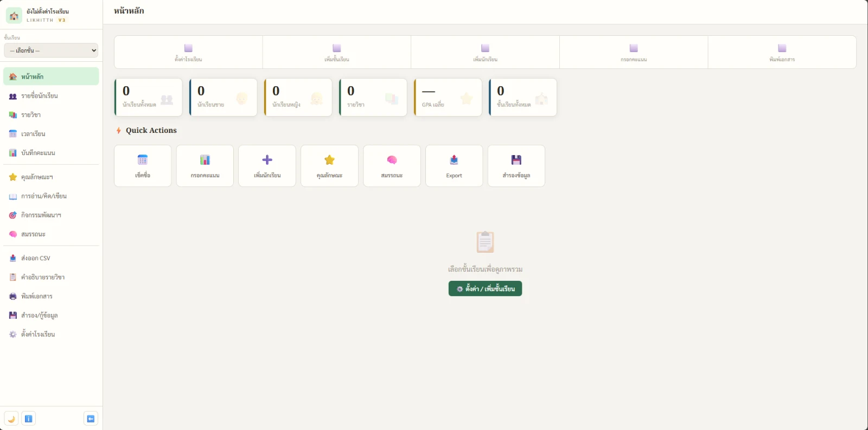The image size is (868, 430).
Task: Collapse the sidebar with the arrow icon
Action: [x=91, y=419]
